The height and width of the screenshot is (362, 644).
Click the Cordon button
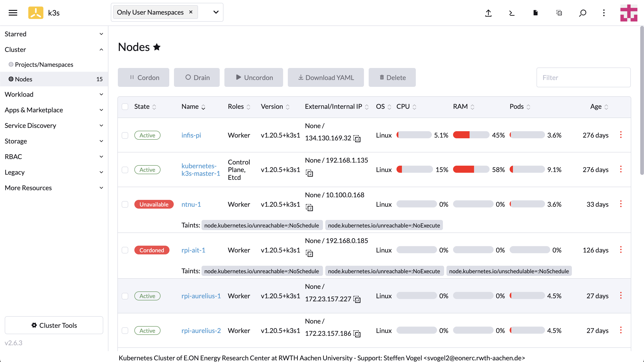tap(144, 77)
